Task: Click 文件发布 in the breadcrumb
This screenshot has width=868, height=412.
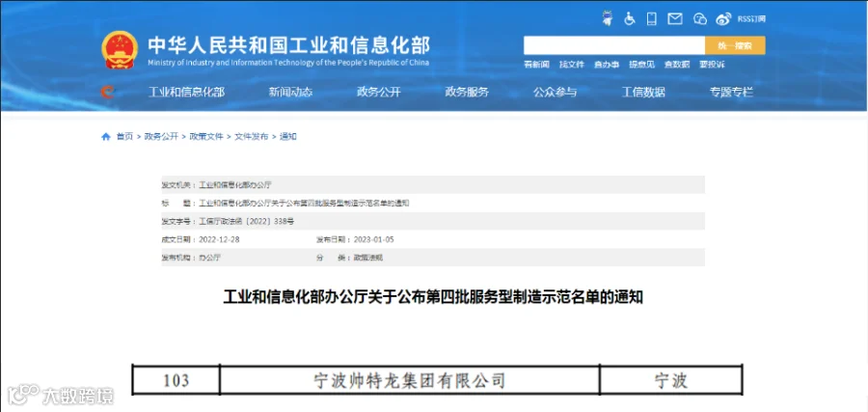Action: tap(252, 137)
